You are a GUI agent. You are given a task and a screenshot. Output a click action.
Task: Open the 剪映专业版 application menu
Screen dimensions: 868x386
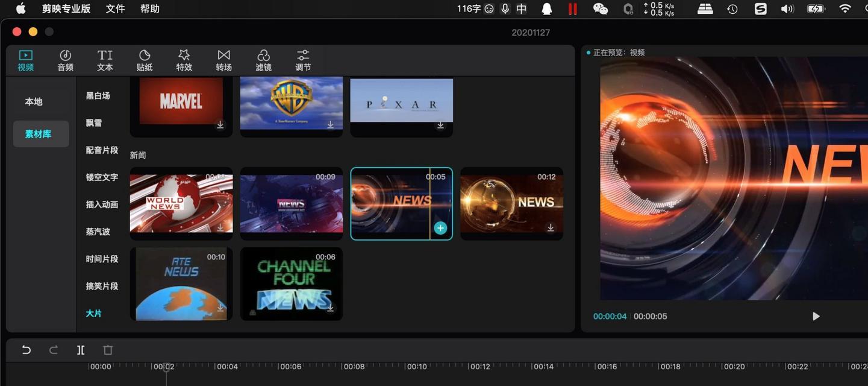pos(66,8)
